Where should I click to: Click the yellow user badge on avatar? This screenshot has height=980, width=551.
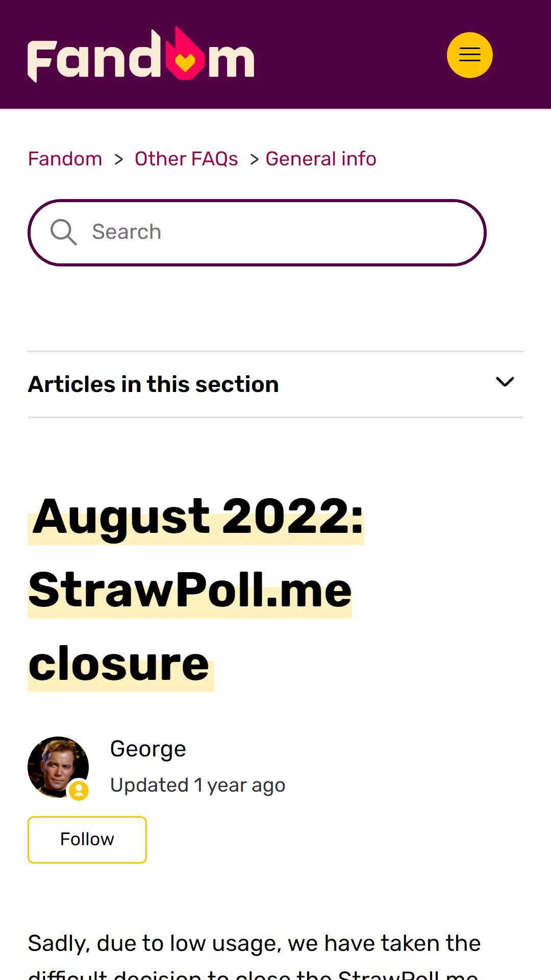79,790
